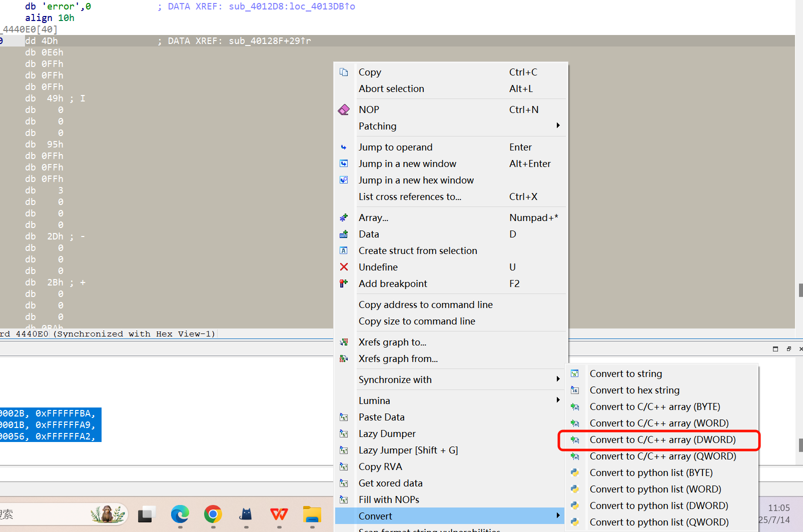
Task: Click the Array icon in the context menu
Action: click(x=344, y=217)
